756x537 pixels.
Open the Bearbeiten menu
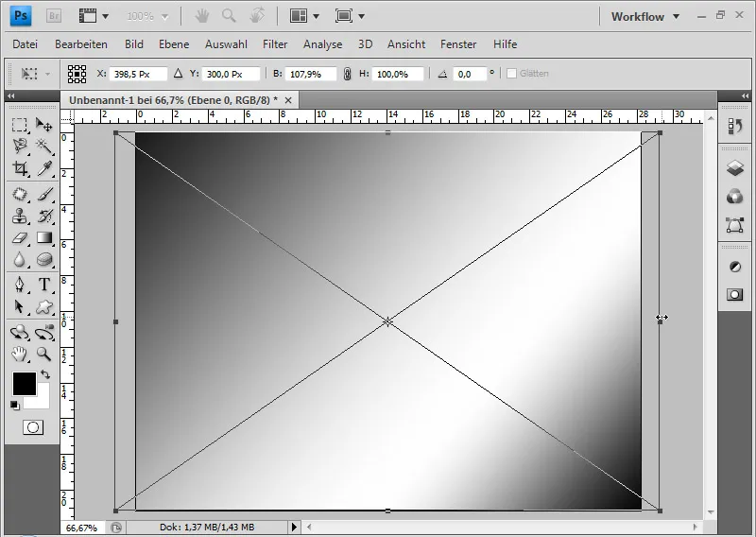(x=81, y=44)
